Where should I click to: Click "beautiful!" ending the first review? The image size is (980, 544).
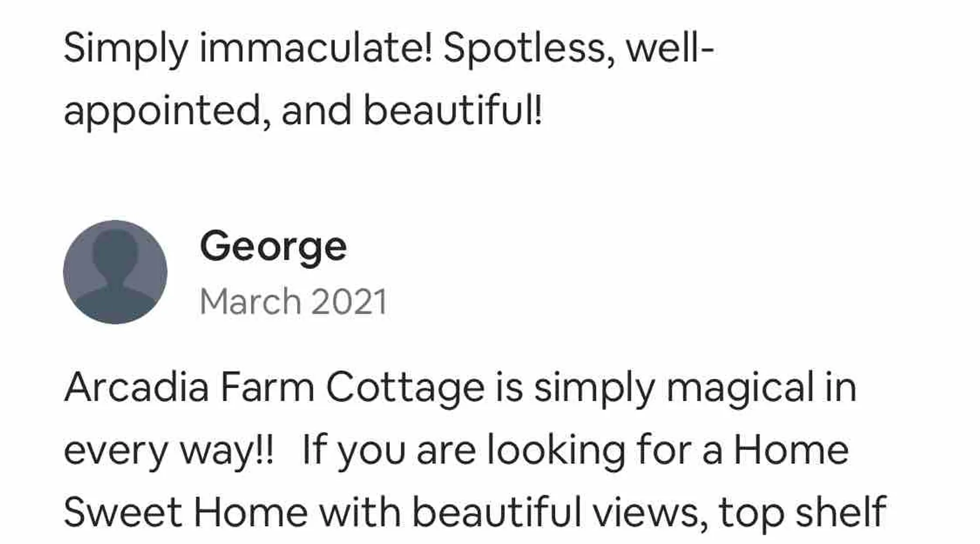[453, 109]
